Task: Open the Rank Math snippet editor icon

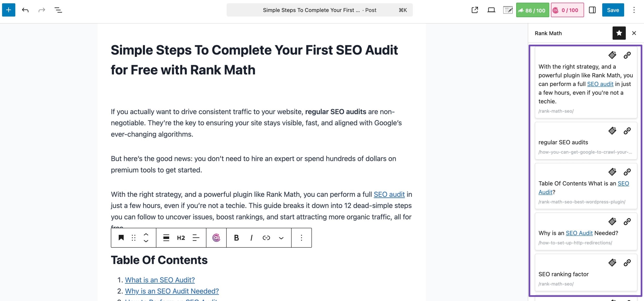Action: click(508, 10)
